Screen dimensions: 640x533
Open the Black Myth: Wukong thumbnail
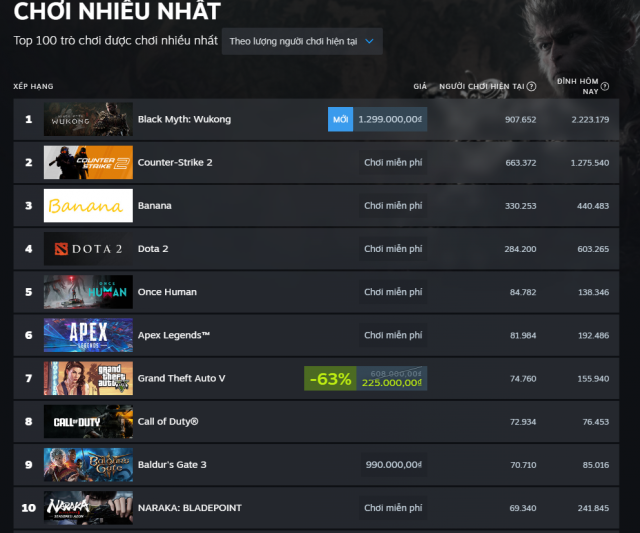coord(88,119)
